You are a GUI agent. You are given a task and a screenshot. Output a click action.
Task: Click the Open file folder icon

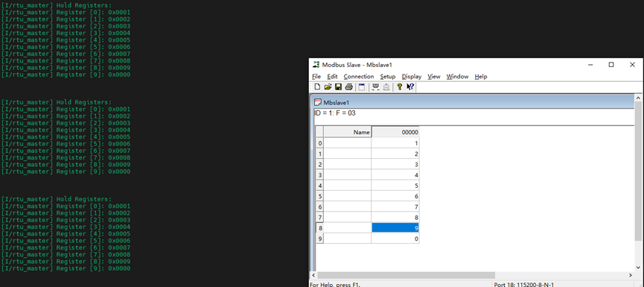(x=328, y=86)
